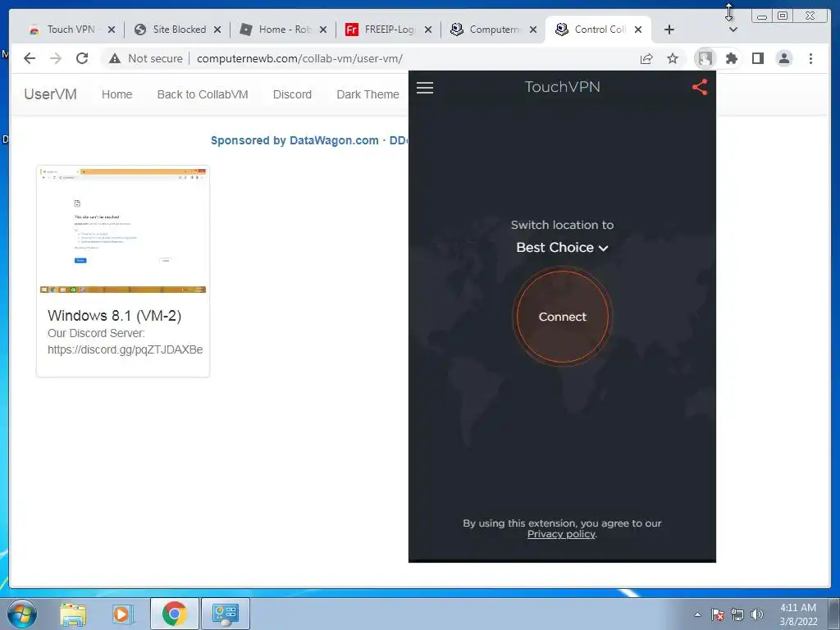The width and height of the screenshot is (840, 630).
Task: Open the Extensions puzzle piece menu
Action: pos(731,58)
